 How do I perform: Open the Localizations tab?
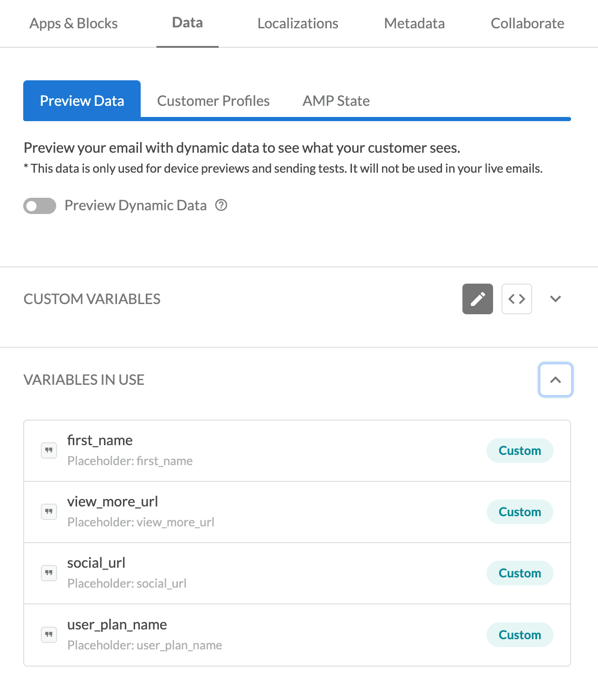[x=298, y=23]
